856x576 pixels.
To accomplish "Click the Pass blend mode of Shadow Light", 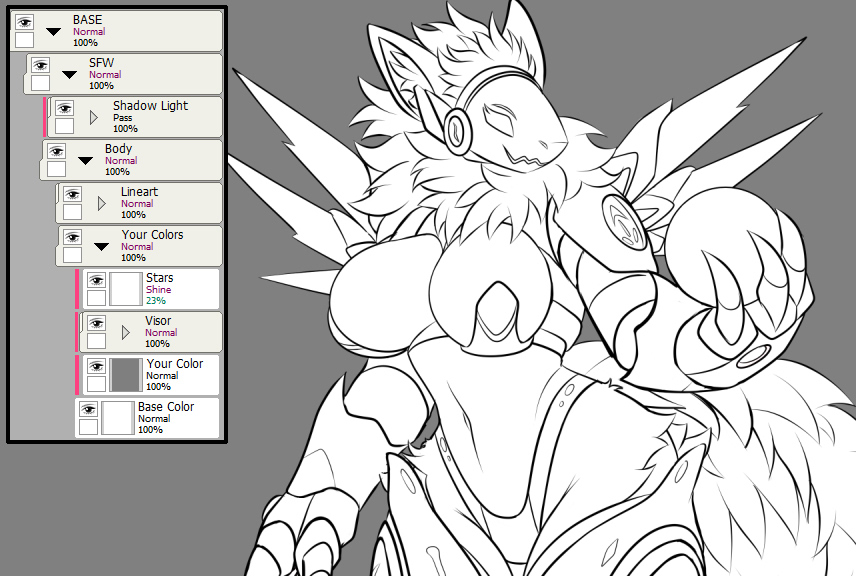I will coord(122,118).
